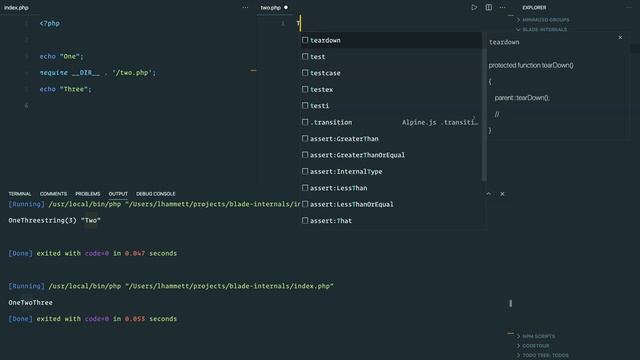Click the OneTwoThree output line
Viewport: 640px width, 360px height.
point(30,302)
